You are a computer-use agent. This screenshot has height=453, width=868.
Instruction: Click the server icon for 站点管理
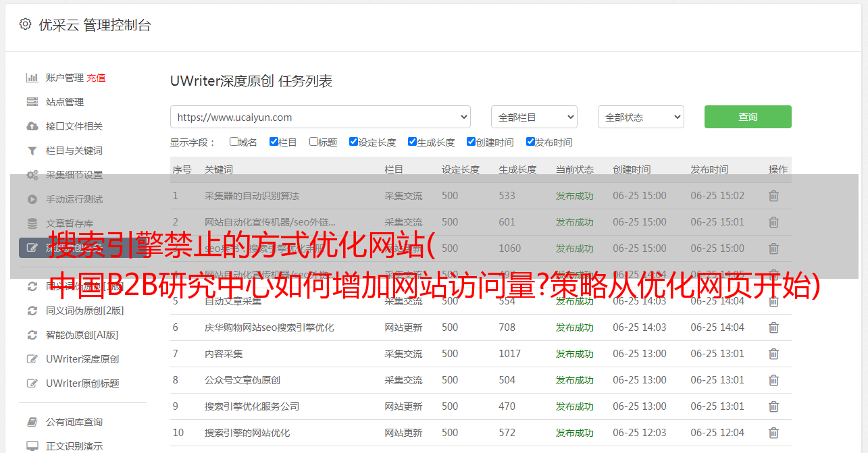(32, 102)
